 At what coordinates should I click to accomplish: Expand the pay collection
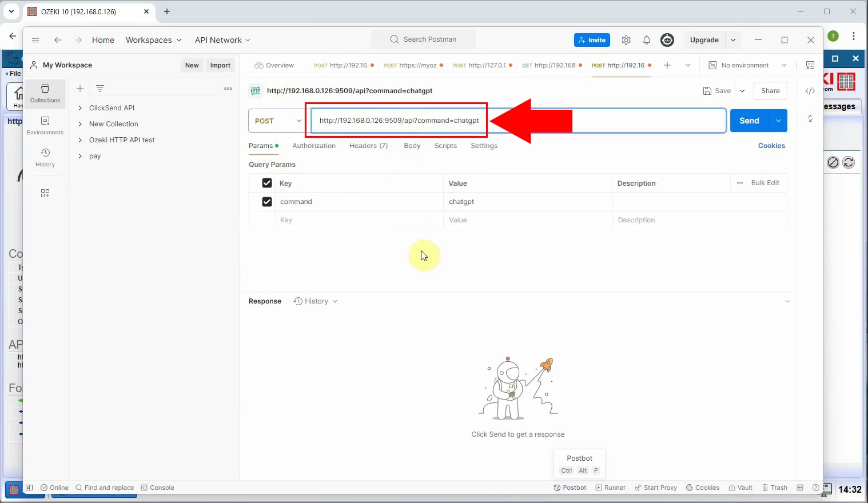[80, 156]
